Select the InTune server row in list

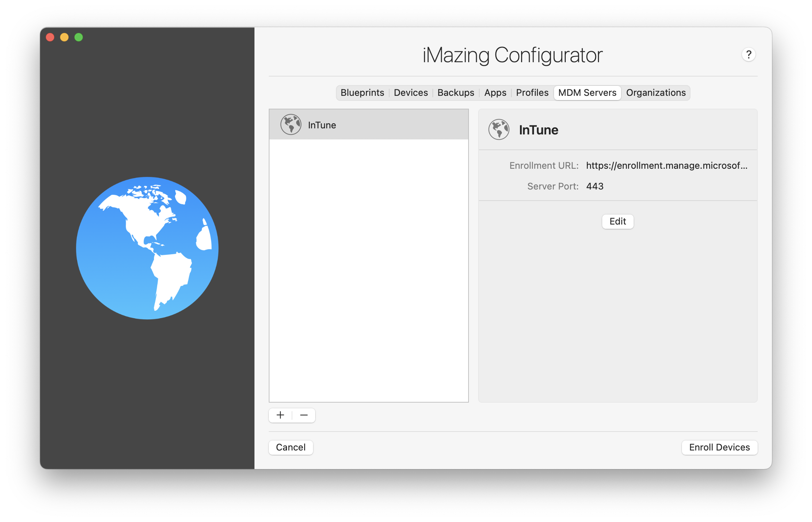pos(368,124)
